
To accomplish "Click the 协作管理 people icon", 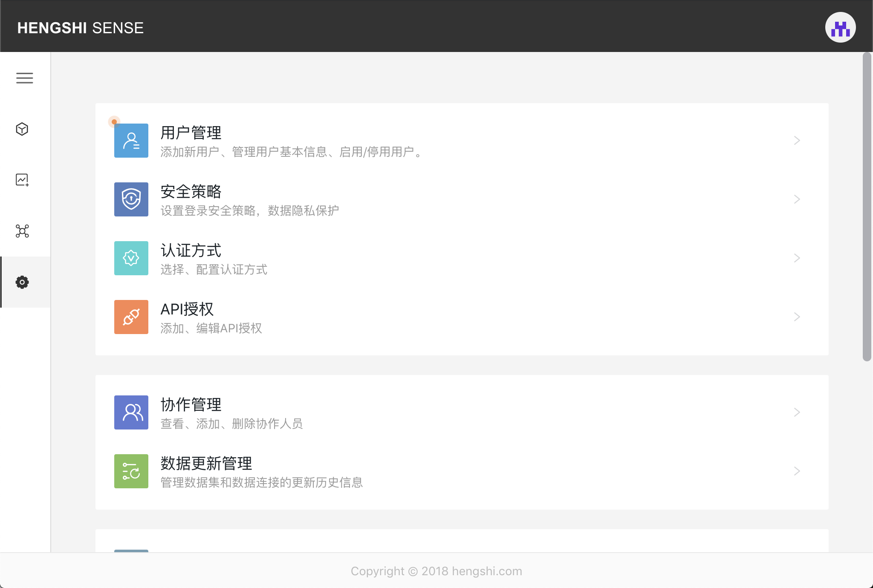I will pos(131,412).
